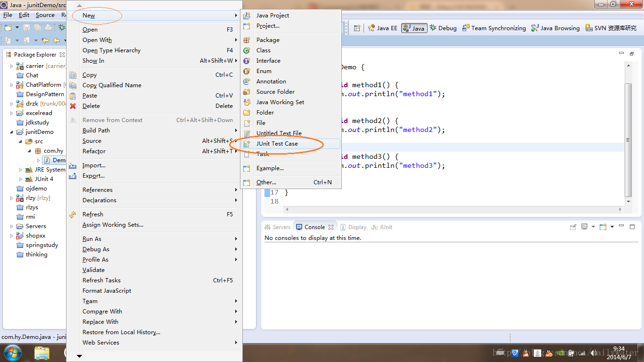
Task: Switch to Java Browsing perspective
Action: (x=555, y=28)
